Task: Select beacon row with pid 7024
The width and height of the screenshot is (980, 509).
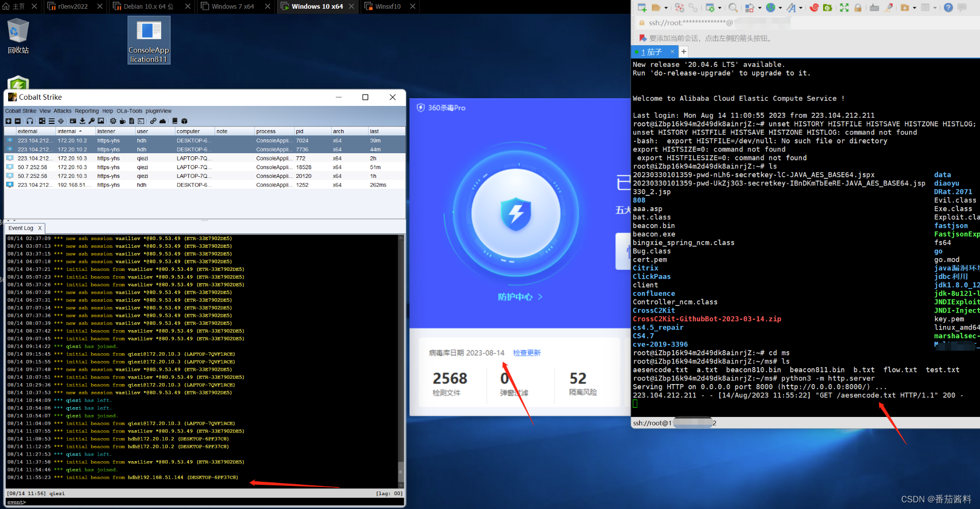Action: coord(205,140)
